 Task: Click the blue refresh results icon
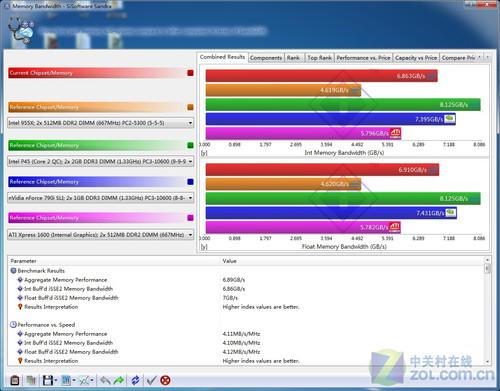point(135,380)
